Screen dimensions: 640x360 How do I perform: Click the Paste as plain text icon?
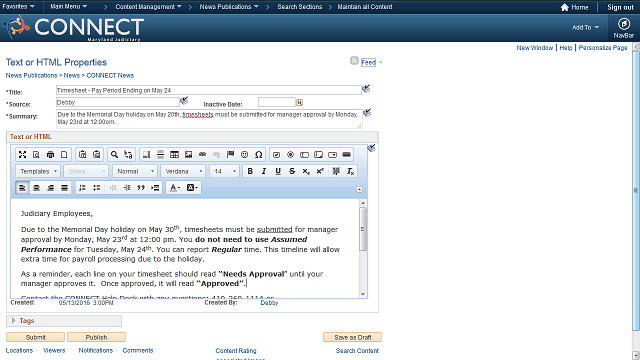pyautogui.click(x=82, y=155)
